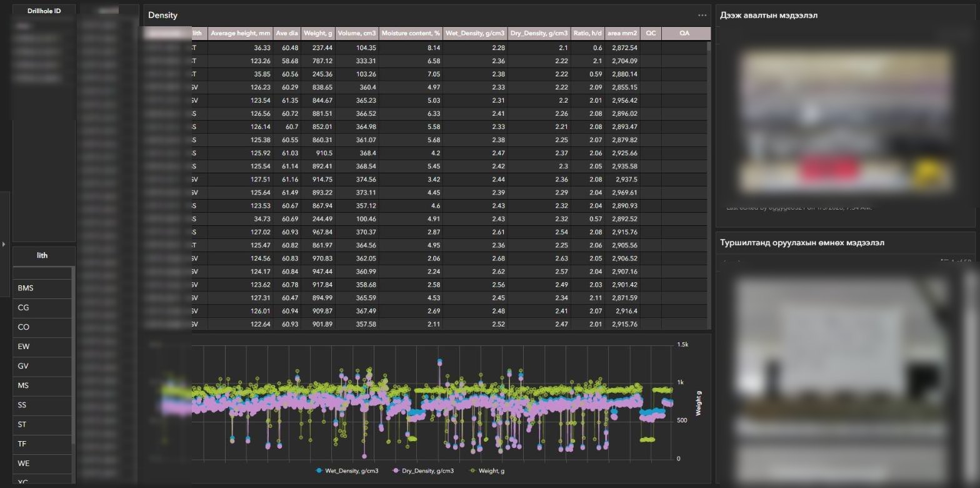
Task: Select the 36.33 average height cell
Action: pos(241,48)
